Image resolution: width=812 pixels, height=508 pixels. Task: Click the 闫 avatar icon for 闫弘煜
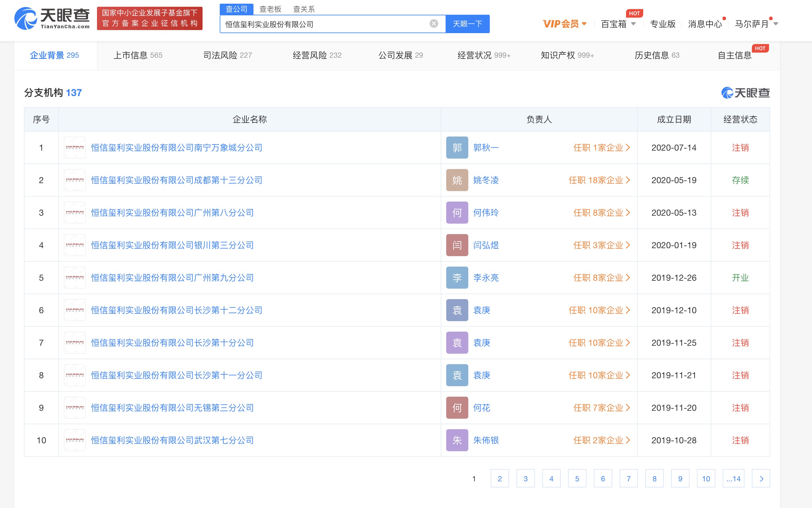click(x=457, y=245)
